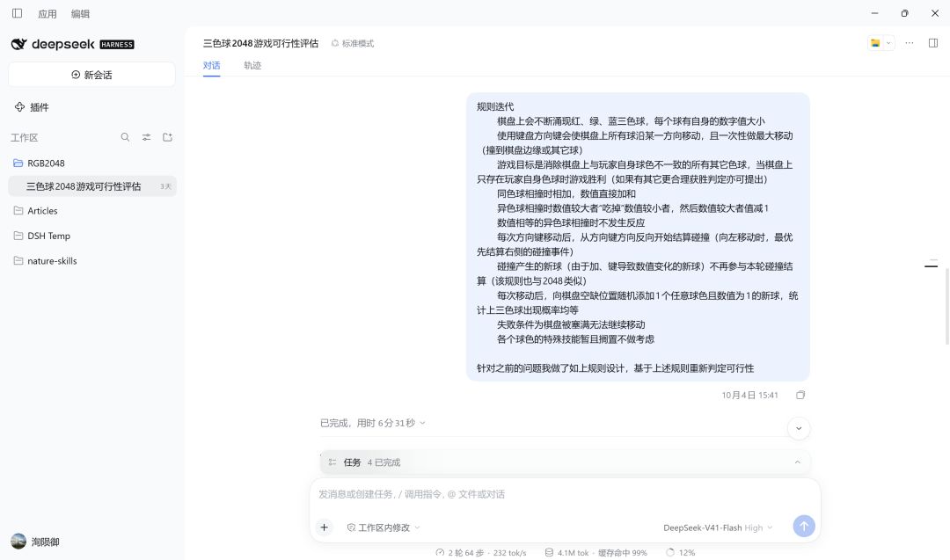Image resolution: width=950 pixels, height=560 pixels.
Task: Toggle the left sidebar panel icon
Action: (17, 13)
